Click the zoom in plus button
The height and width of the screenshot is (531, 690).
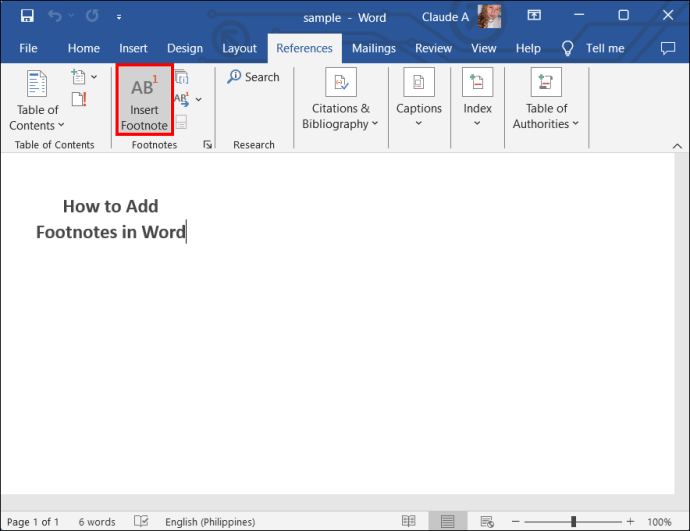(x=631, y=521)
